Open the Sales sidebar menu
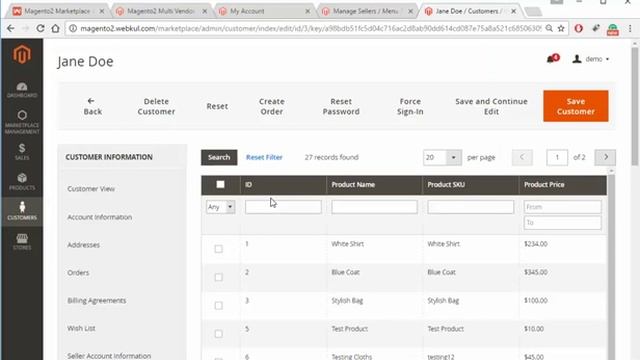 pyautogui.click(x=22, y=151)
